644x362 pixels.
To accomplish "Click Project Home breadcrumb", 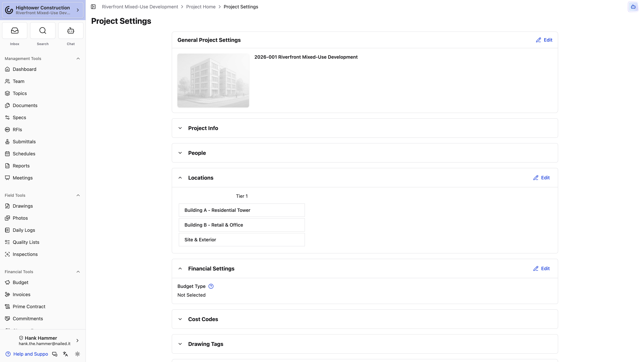I will pyautogui.click(x=201, y=7).
